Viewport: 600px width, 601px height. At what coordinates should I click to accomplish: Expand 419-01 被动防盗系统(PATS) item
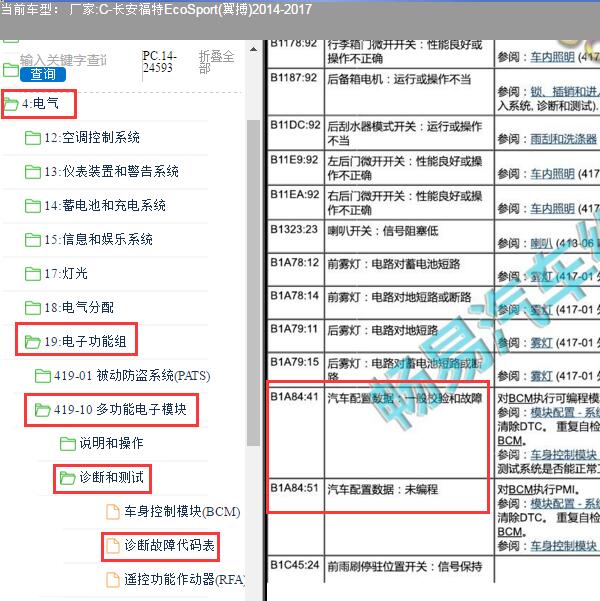point(132,376)
